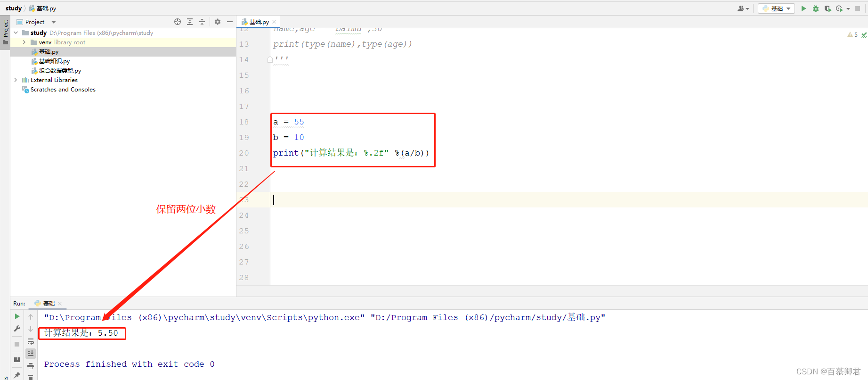Click the profile run clock icon
Image resolution: width=868 pixels, height=380 pixels.
[x=839, y=8]
